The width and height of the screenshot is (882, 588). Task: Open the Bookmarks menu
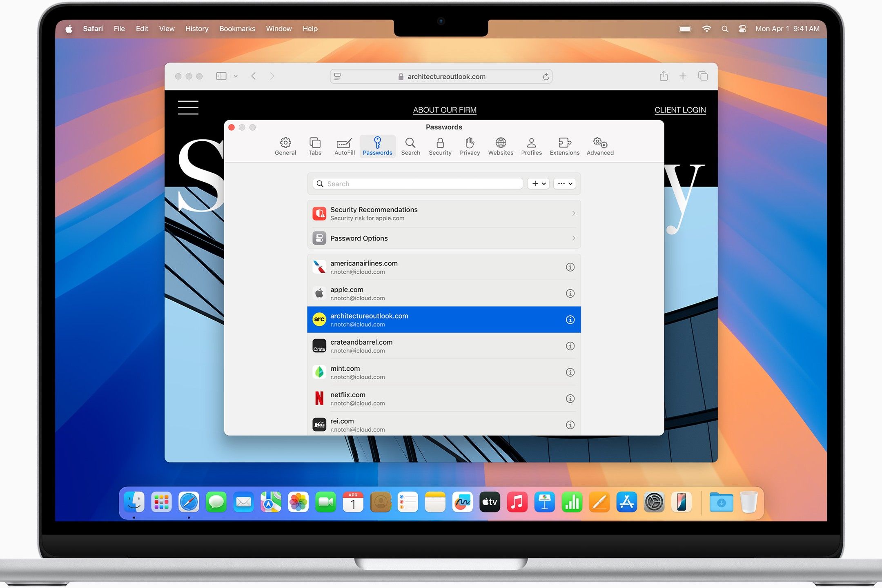pyautogui.click(x=237, y=29)
